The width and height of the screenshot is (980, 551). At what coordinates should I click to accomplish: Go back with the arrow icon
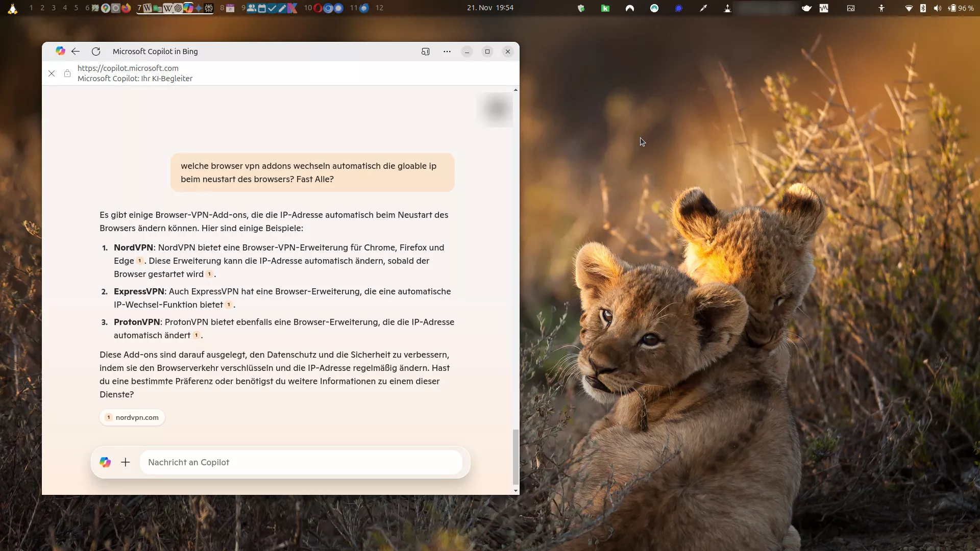coord(76,52)
